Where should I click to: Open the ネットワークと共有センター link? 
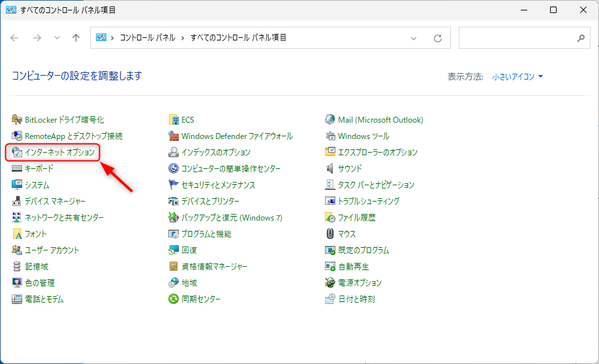(x=64, y=218)
